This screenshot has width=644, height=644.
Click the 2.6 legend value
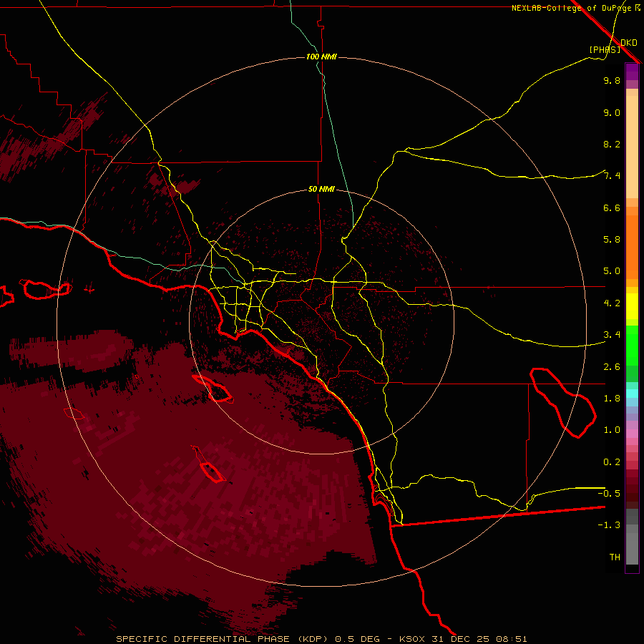click(x=612, y=367)
